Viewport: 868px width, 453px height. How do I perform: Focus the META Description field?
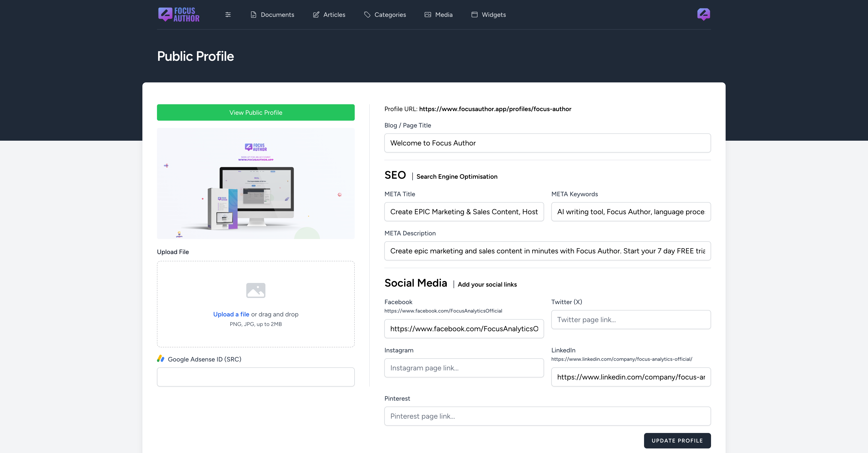[x=547, y=251]
